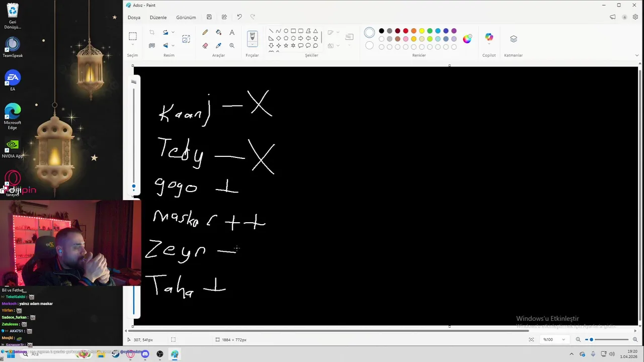Image resolution: width=644 pixels, height=362 pixels.
Task: Open the Copilot button
Action: click(489, 38)
